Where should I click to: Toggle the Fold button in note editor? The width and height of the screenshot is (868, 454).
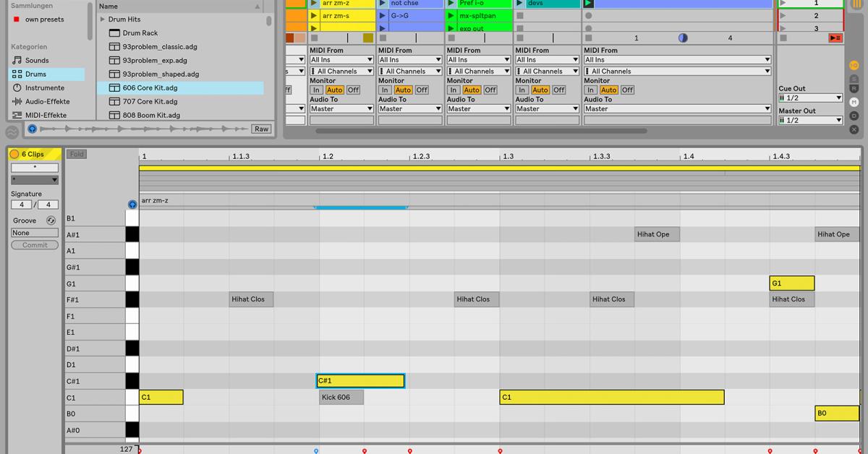click(76, 154)
